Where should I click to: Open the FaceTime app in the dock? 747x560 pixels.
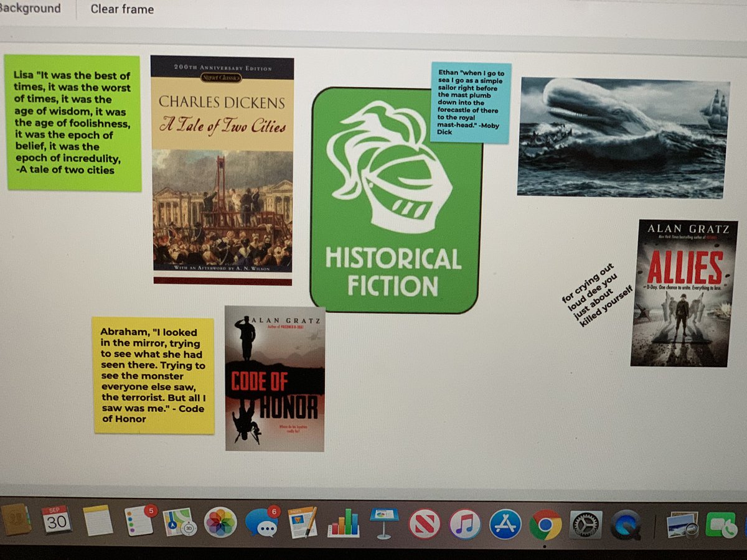tap(722, 526)
